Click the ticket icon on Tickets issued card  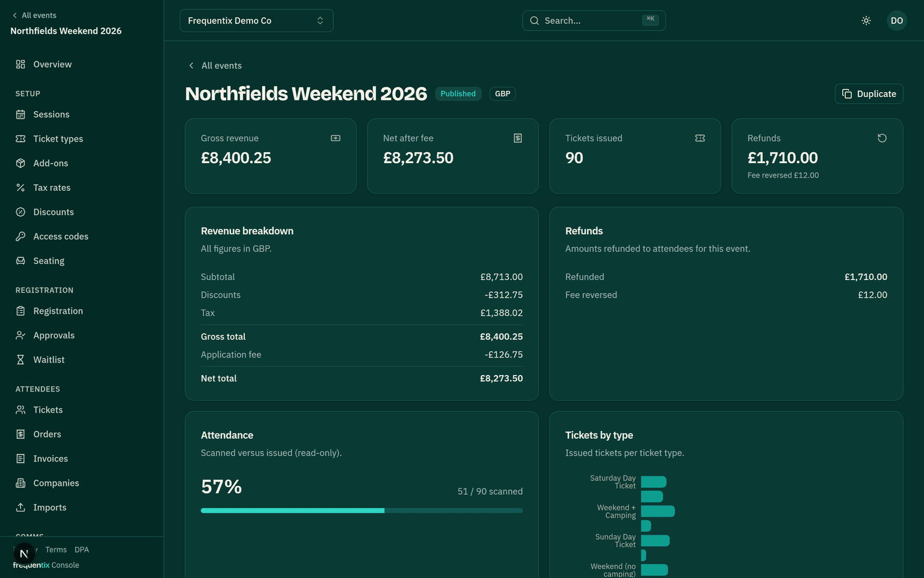point(700,138)
